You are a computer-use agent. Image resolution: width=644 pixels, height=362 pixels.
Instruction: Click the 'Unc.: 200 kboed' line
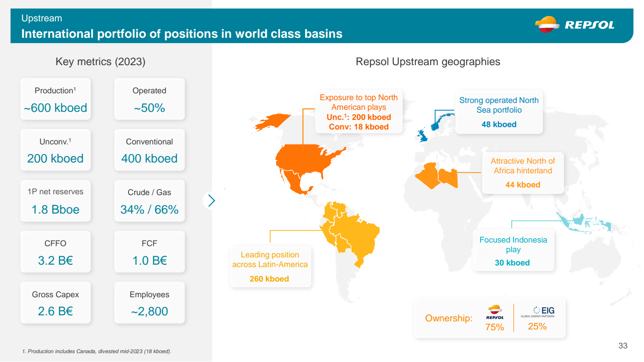click(x=359, y=117)
